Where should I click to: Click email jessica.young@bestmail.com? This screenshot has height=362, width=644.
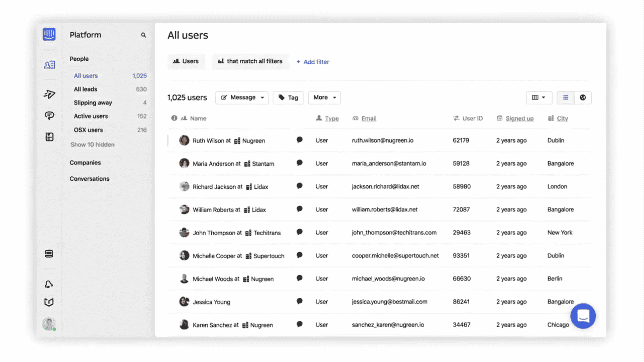pos(389,302)
